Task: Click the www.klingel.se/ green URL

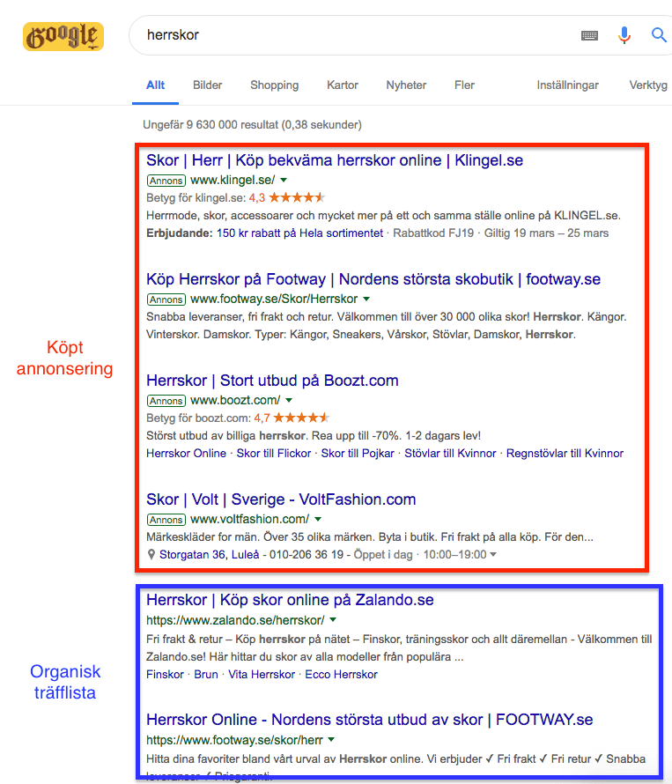Action: 233,180
